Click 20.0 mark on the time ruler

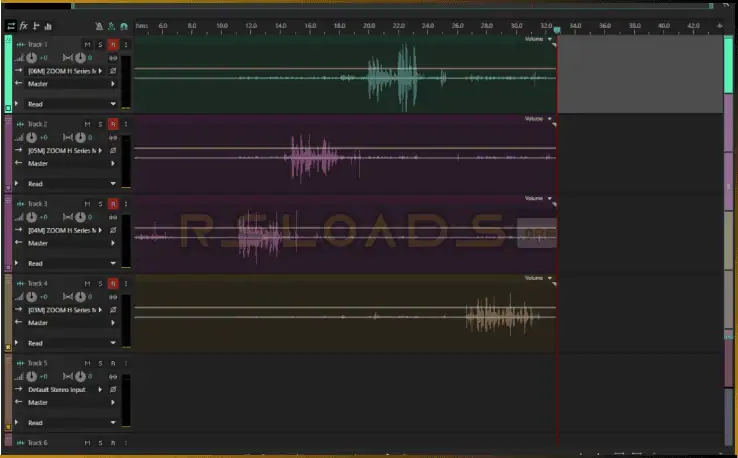[369, 26]
